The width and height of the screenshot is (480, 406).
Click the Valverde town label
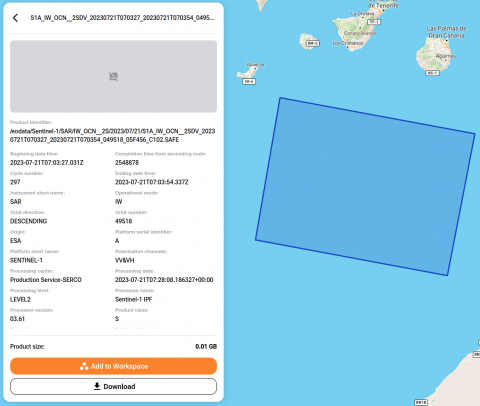255,65
